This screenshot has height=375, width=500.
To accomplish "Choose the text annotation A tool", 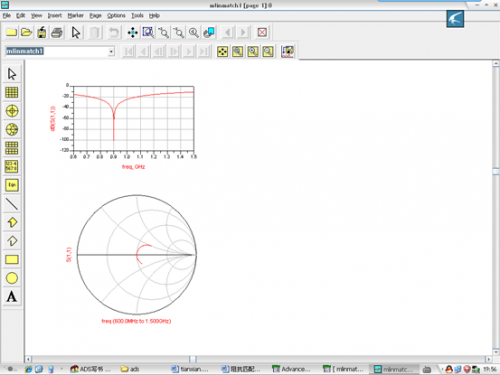I will pyautogui.click(x=12, y=296).
